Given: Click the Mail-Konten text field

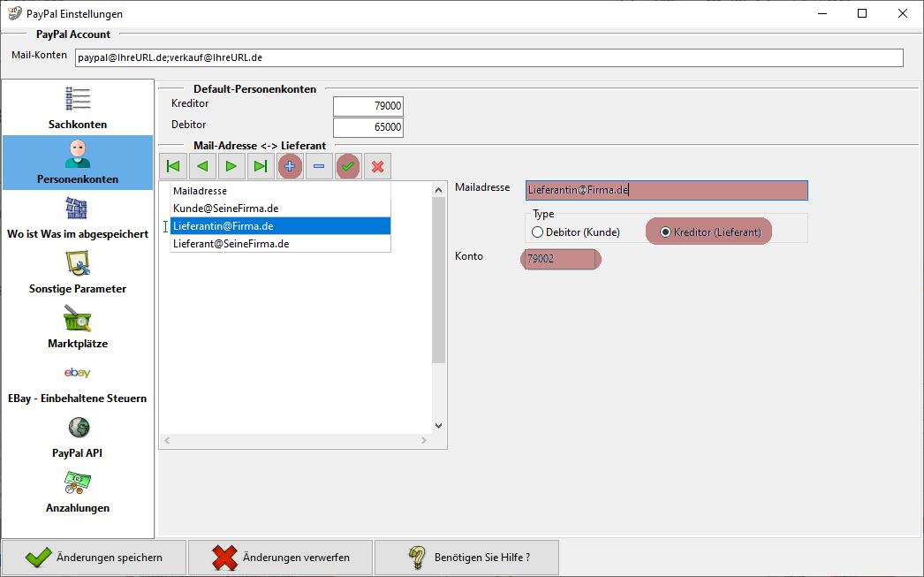Looking at the screenshot, I should point(489,57).
